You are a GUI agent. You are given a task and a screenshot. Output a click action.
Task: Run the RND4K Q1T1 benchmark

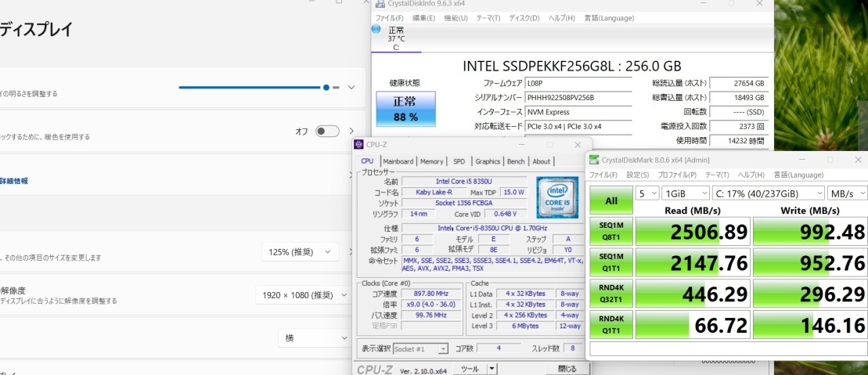click(x=611, y=324)
